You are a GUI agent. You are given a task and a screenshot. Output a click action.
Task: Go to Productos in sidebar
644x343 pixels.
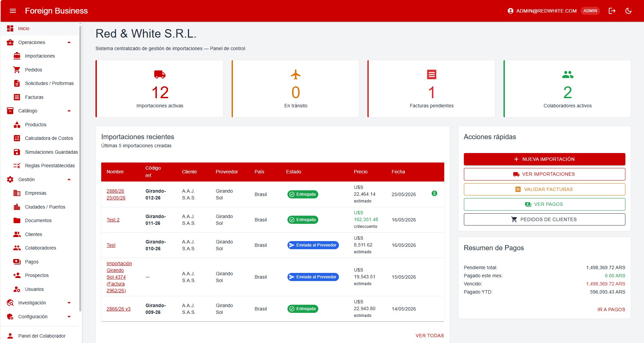(40, 125)
